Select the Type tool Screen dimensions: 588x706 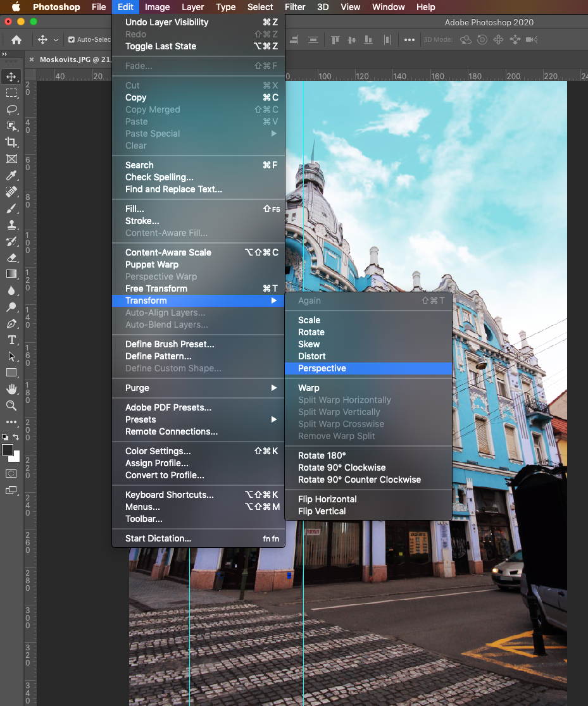click(11, 340)
